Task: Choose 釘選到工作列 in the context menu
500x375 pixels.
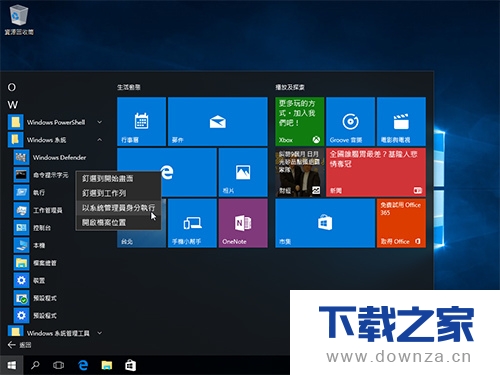Action: (x=118, y=193)
